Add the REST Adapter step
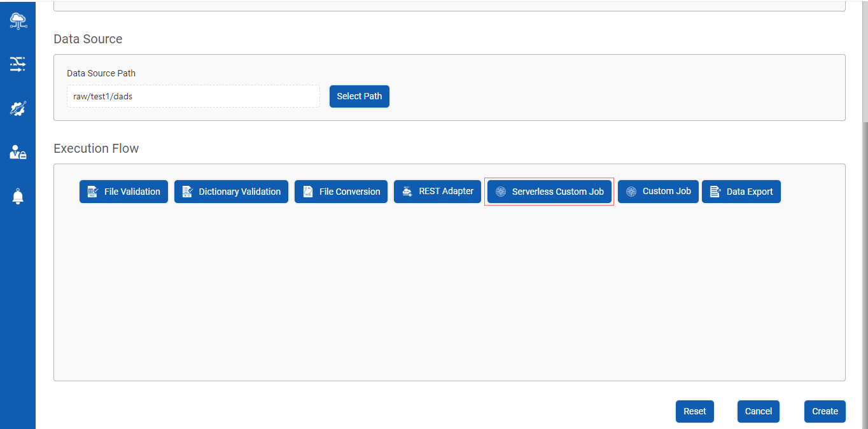The width and height of the screenshot is (868, 429). [437, 192]
